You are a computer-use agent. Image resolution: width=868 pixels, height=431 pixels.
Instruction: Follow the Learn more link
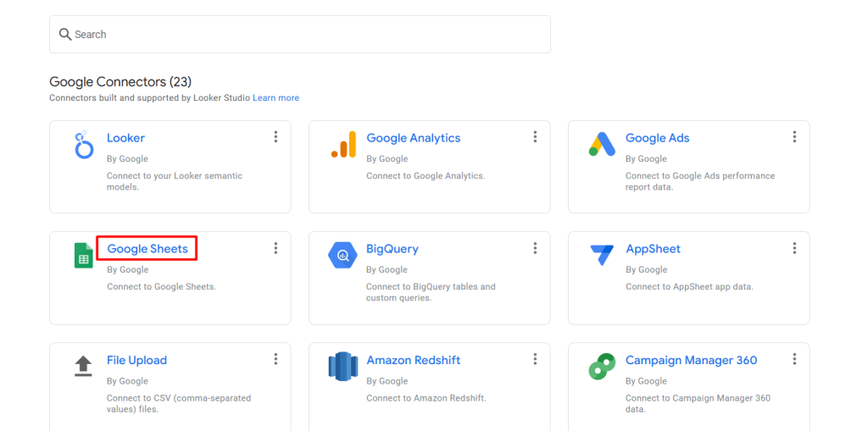pos(275,98)
